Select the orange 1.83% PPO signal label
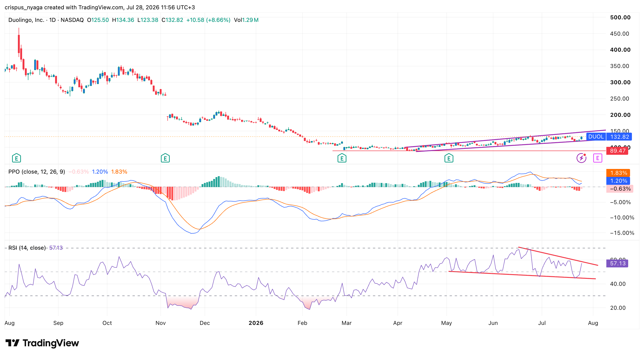 618,173
